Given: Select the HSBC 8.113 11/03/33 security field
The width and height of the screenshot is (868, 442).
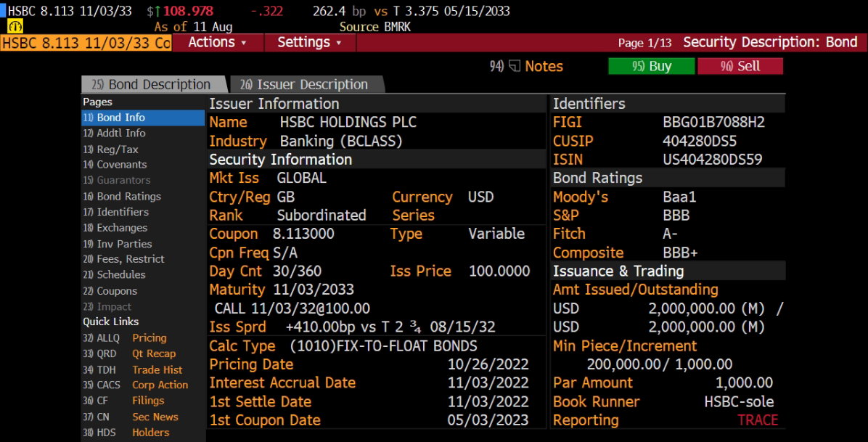Looking at the screenshot, I should click(86, 43).
